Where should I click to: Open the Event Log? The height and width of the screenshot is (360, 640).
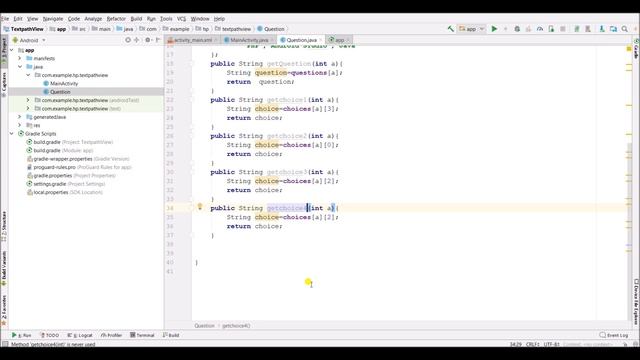(614, 335)
